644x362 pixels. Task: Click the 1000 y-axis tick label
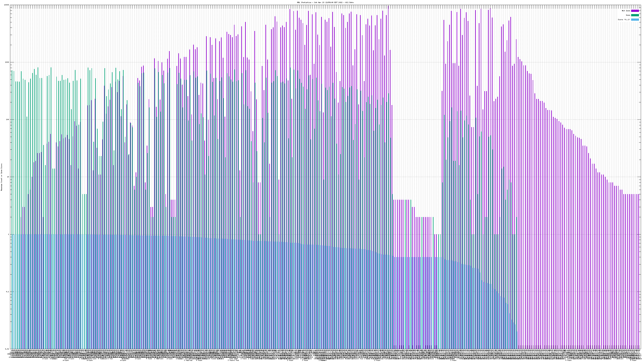pos(7,62)
